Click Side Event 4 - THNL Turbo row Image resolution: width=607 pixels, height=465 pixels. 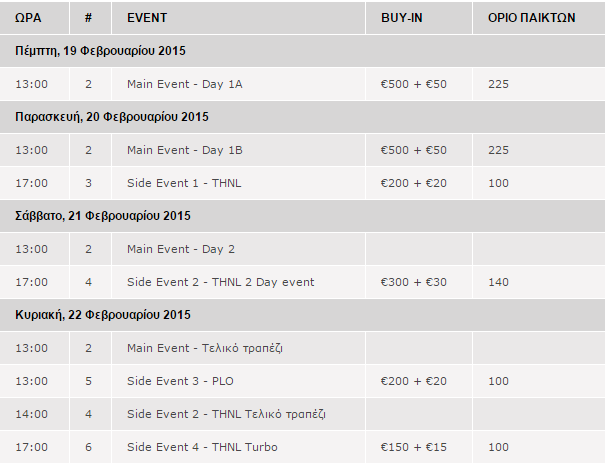pos(302,447)
